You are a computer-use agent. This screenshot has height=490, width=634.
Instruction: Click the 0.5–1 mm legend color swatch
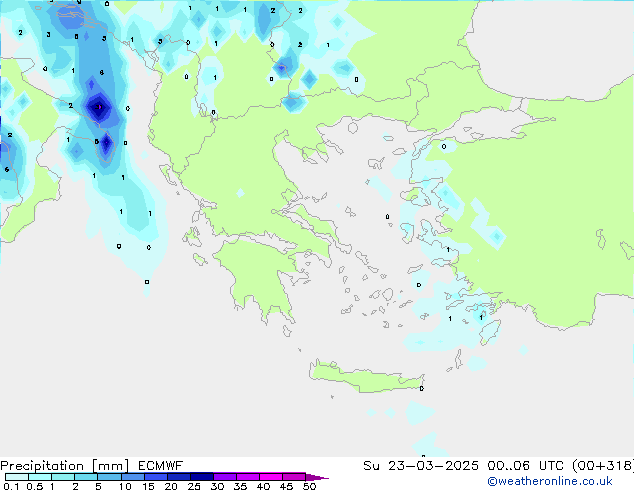[x=40, y=477]
